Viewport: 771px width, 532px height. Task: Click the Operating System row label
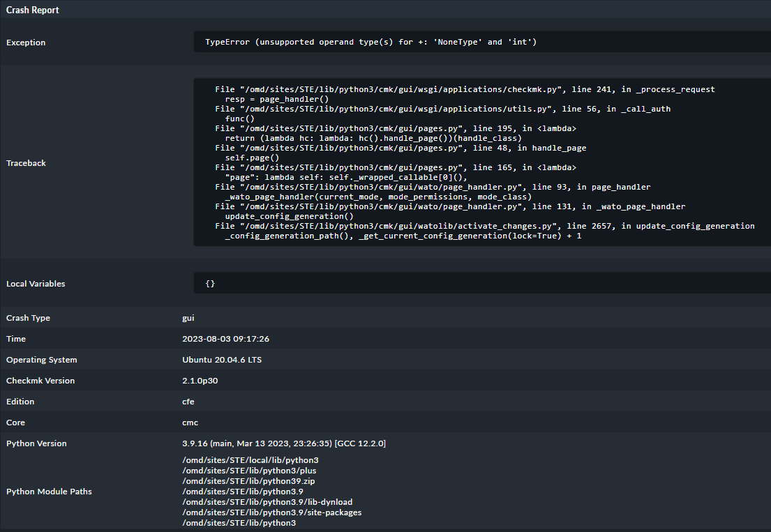click(42, 360)
